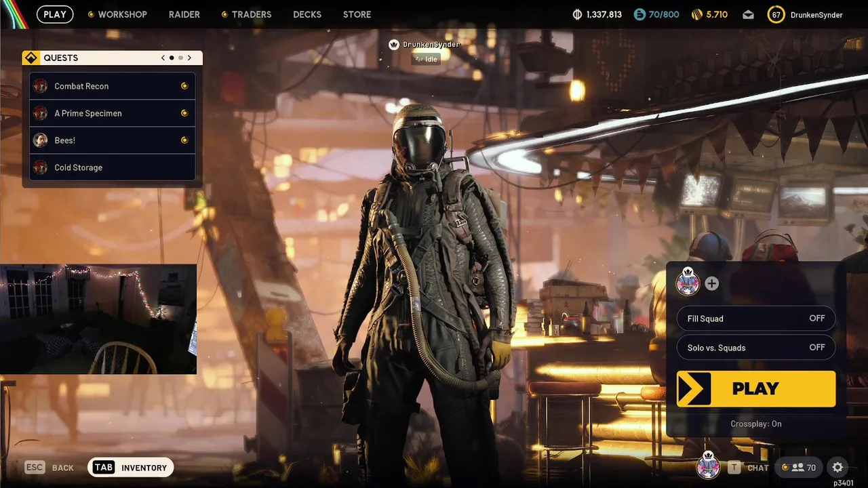The image size is (868, 488).
Task: Open the settings gear icon
Action: (837, 468)
